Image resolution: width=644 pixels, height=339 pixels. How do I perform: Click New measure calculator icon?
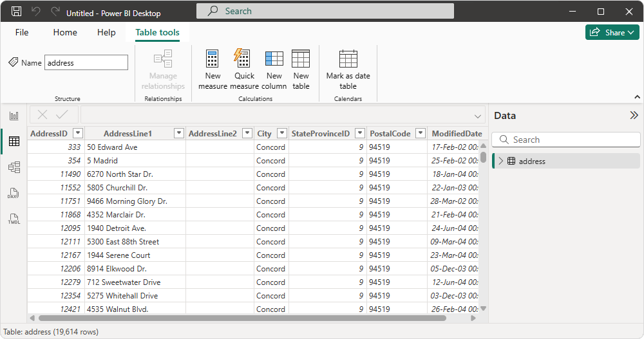coord(213,59)
